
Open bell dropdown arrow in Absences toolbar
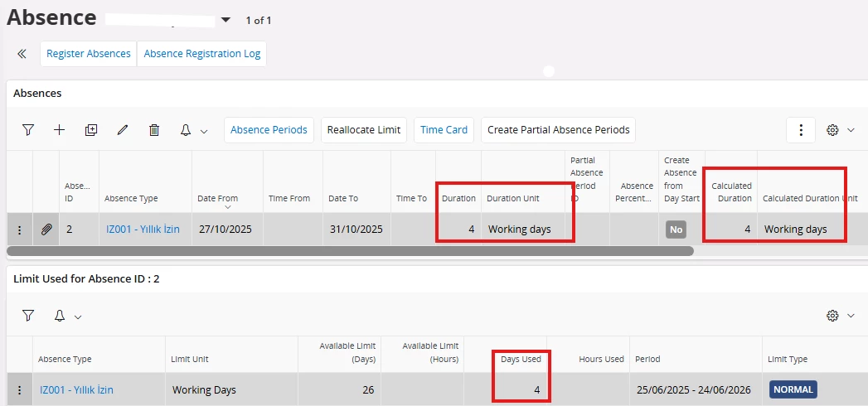coord(204,131)
